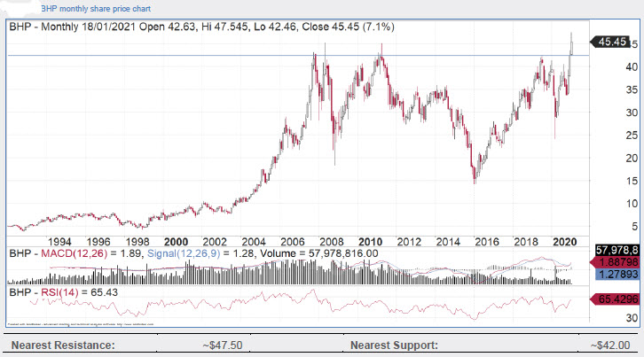This screenshot has width=644, height=357.
Task: Click the 2000 year marker on the time axis
Action: pos(176,241)
